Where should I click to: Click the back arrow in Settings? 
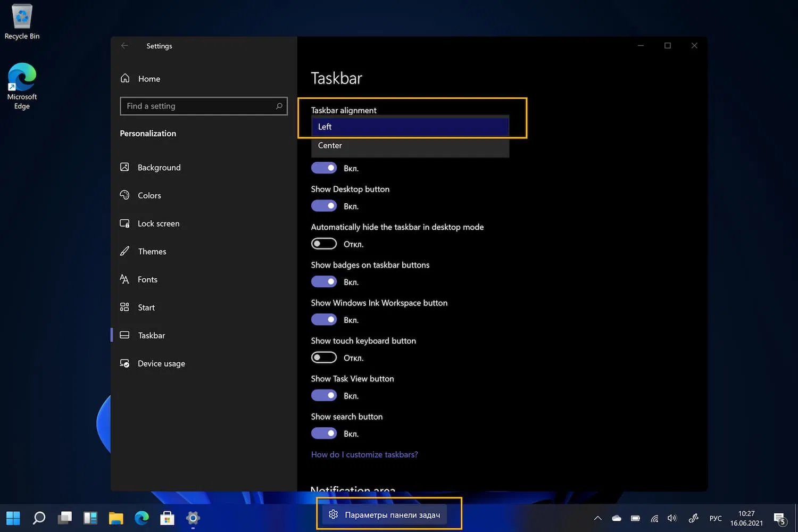click(x=124, y=46)
